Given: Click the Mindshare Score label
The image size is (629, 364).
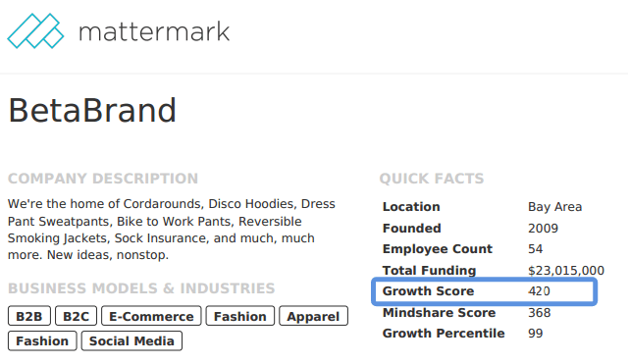Looking at the screenshot, I should (x=439, y=313).
